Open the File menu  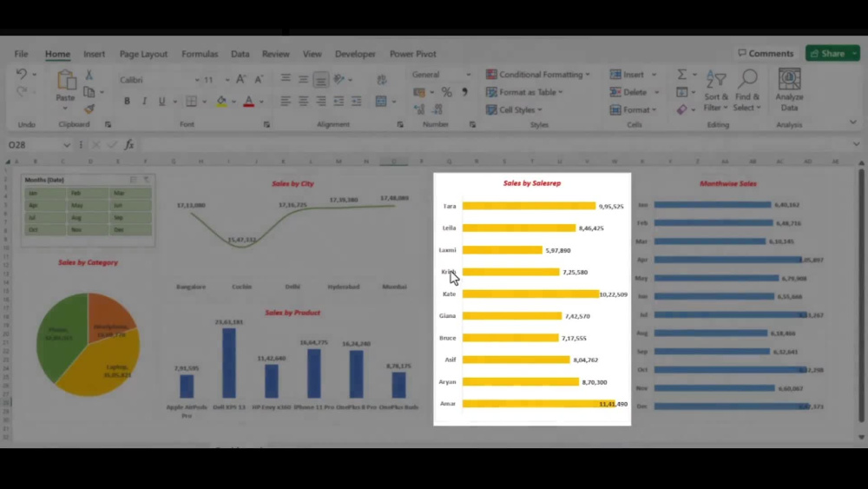[x=21, y=54]
